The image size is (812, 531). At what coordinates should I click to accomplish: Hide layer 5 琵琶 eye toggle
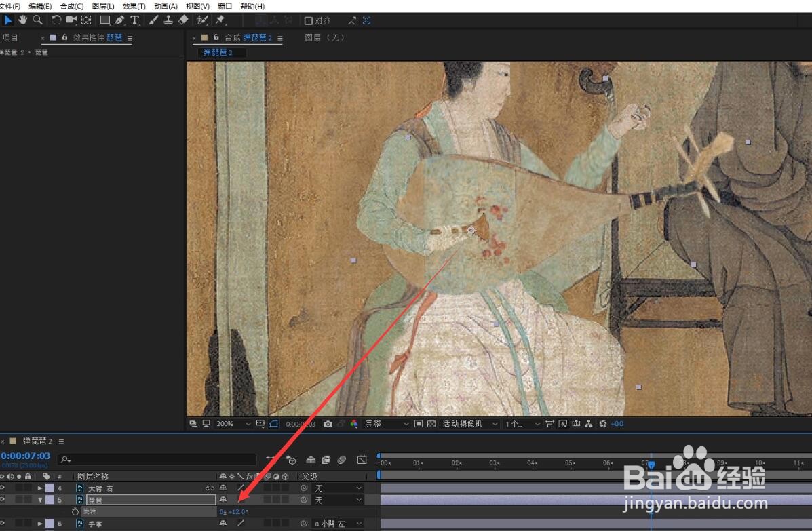(2, 500)
